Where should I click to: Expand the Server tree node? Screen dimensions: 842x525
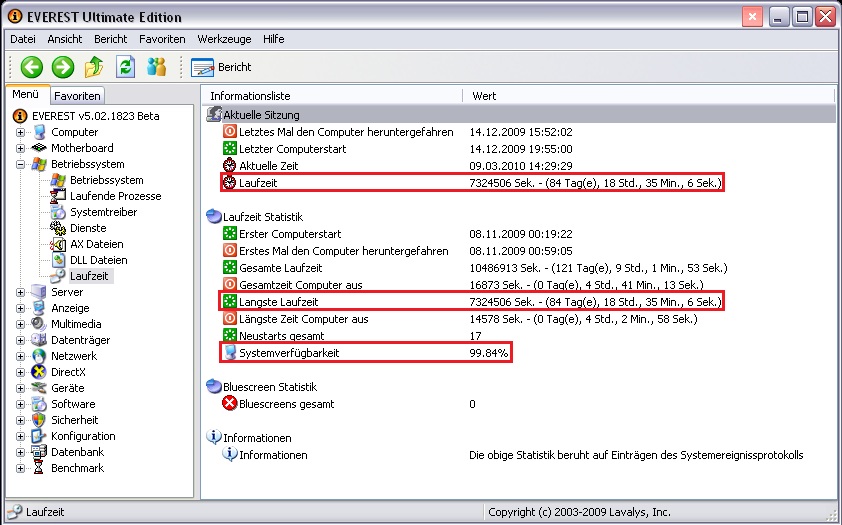click(x=20, y=293)
